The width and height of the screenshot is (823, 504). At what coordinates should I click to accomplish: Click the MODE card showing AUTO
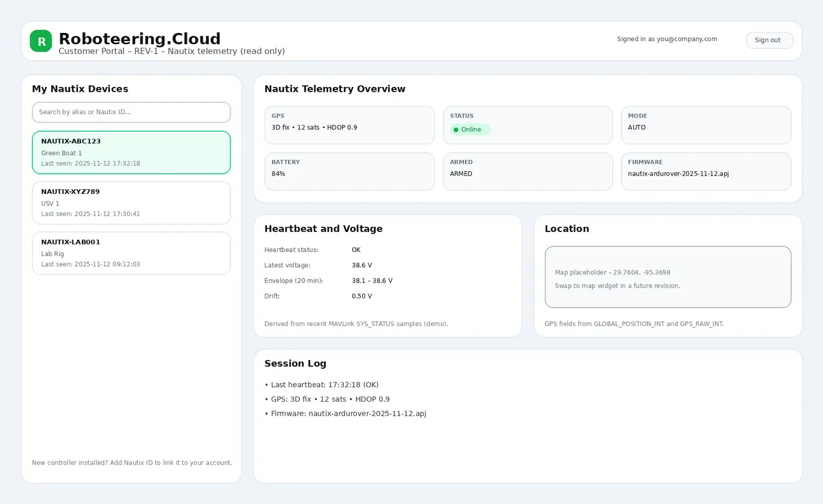[706, 125]
